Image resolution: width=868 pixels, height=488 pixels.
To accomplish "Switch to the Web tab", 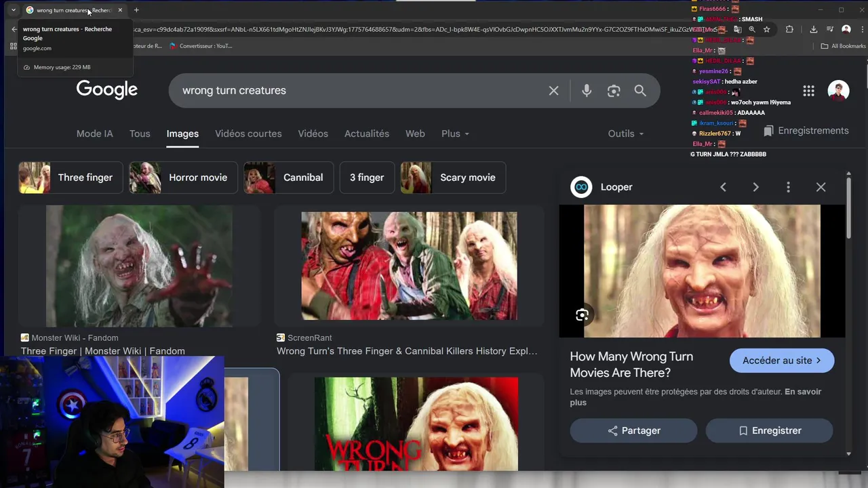I will pyautogui.click(x=415, y=134).
